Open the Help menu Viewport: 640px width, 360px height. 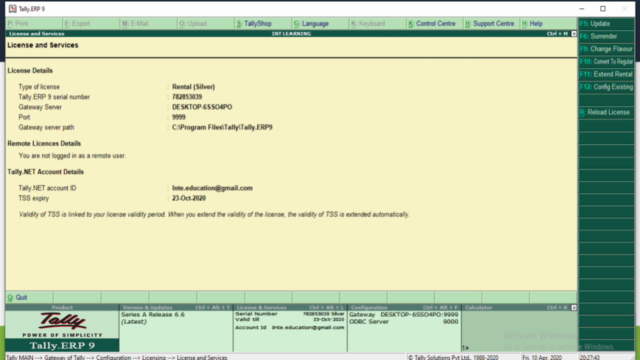click(549, 24)
